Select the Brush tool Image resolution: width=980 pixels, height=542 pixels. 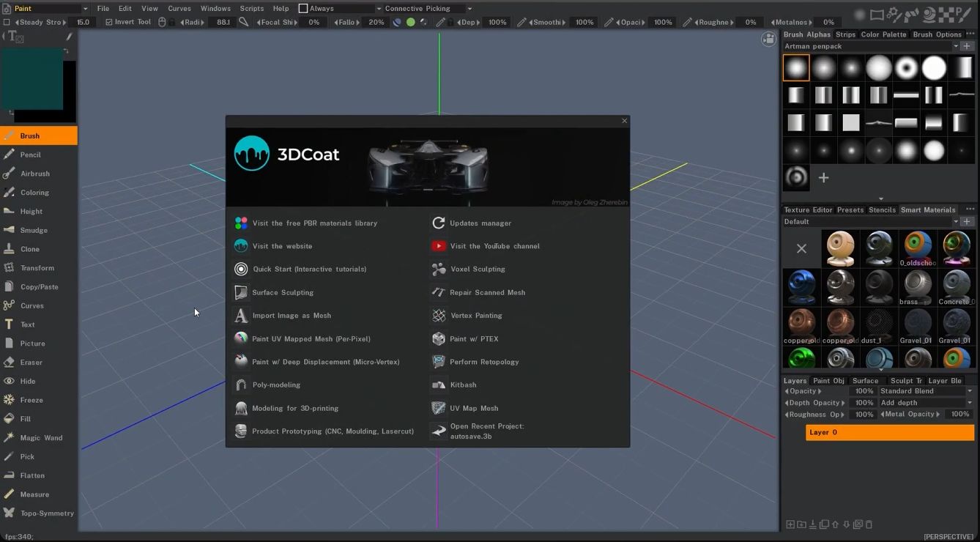pyautogui.click(x=38, y=135)
